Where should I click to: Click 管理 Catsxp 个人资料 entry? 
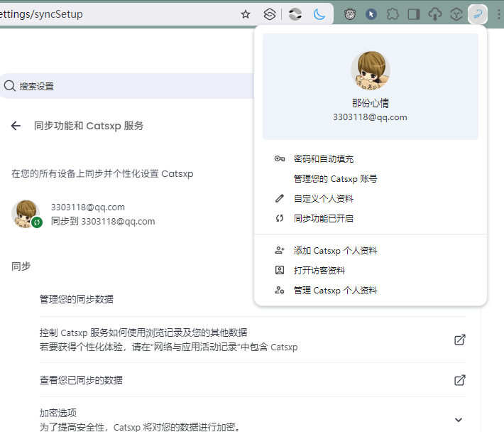371,291
